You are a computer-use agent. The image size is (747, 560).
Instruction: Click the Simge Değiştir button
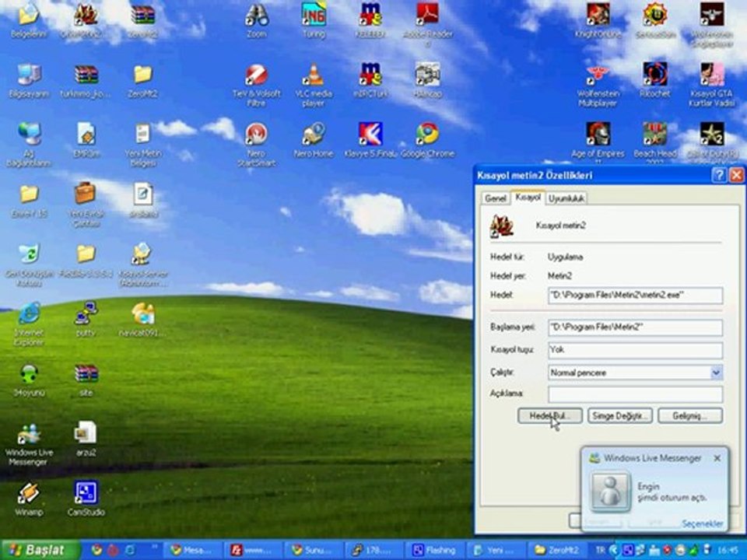pos(620,415)
